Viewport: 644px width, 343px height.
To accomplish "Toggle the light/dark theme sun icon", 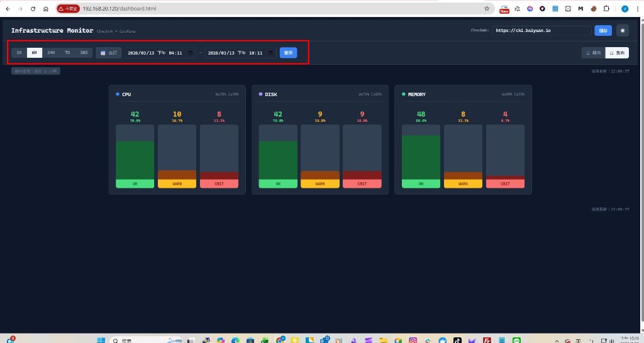I will [623, 30].
